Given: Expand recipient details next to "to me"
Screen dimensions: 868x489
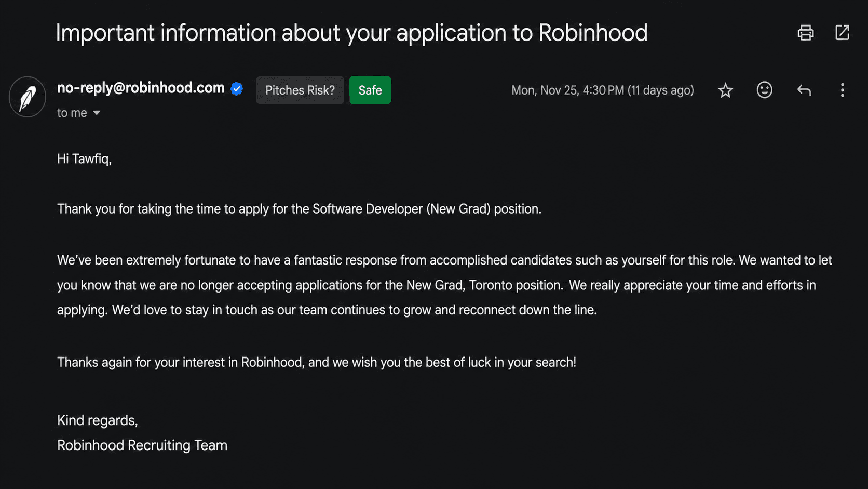Looking at the screenshot, I should (97, 113).
